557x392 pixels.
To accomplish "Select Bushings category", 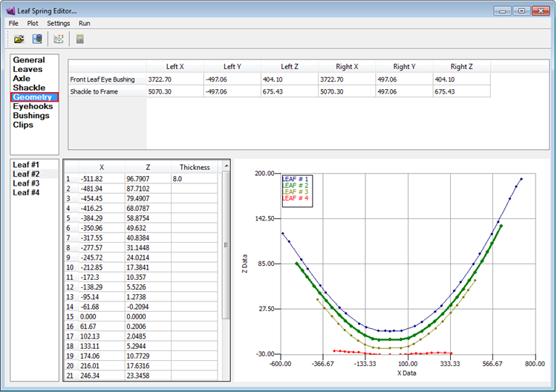I will (31, 115).
